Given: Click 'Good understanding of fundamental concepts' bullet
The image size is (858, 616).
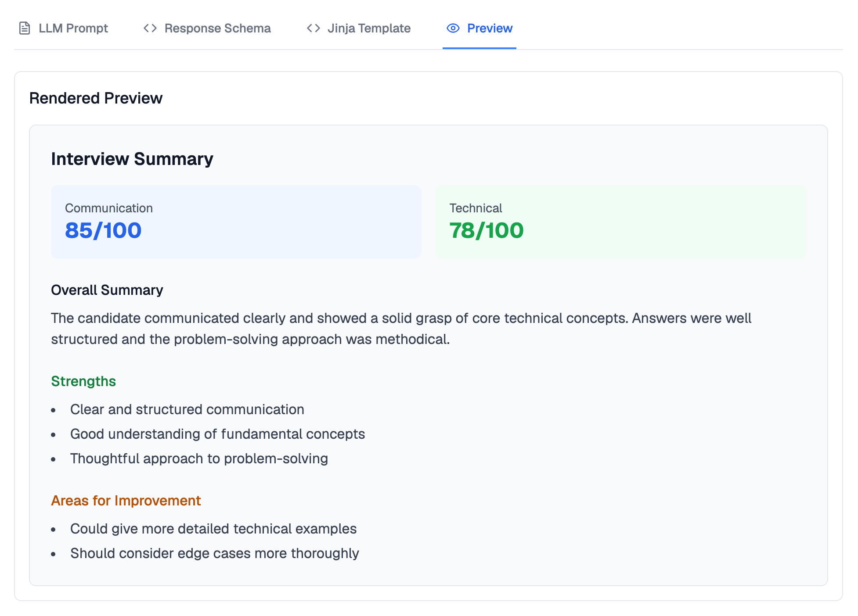Looking at the screenshot, I should point(218,434).
